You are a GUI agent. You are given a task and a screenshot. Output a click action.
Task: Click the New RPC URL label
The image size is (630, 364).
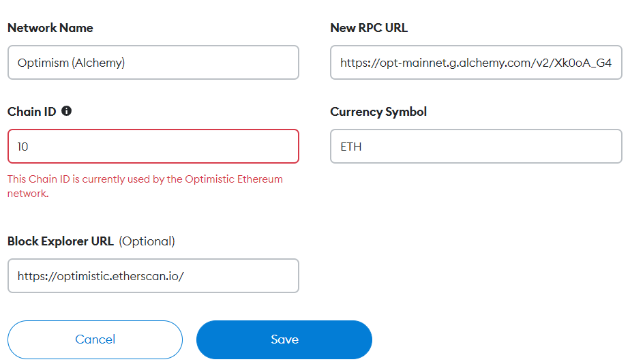coord(369,28)
